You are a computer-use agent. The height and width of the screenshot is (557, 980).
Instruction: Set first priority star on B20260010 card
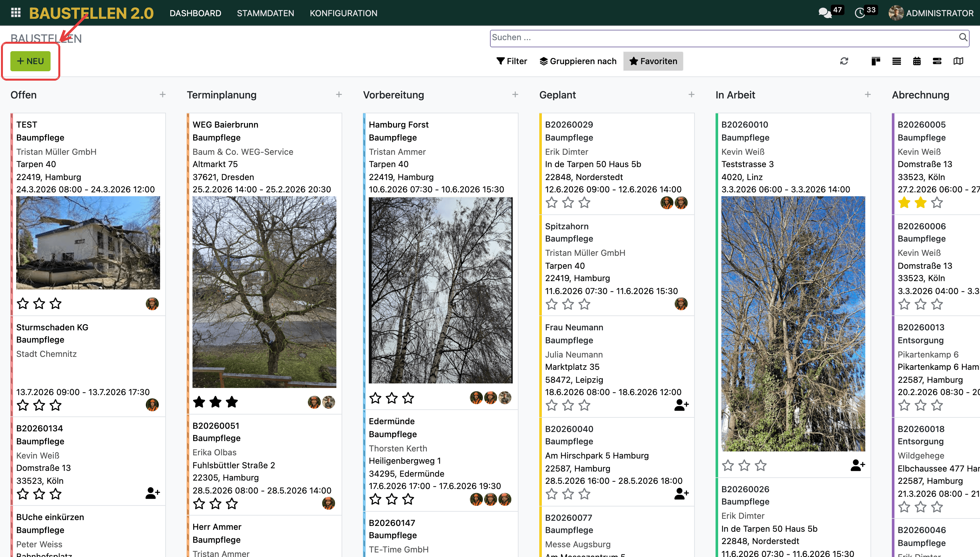[728, 465]
